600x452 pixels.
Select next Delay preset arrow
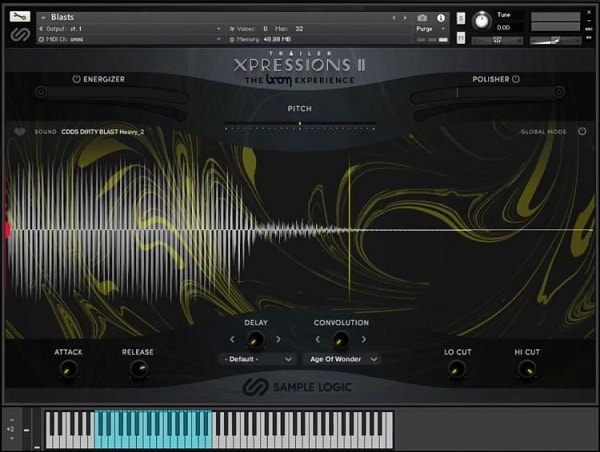pyautogui.click(x=278, y=339)
